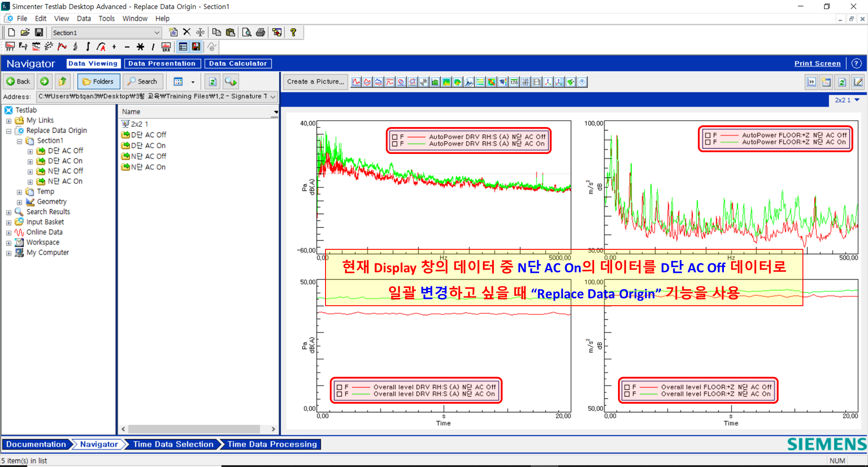The width and height of the screenshot is (868, 467).
Task: Collapse the Replace Data Origin tree node
Action: pos(9,131)
